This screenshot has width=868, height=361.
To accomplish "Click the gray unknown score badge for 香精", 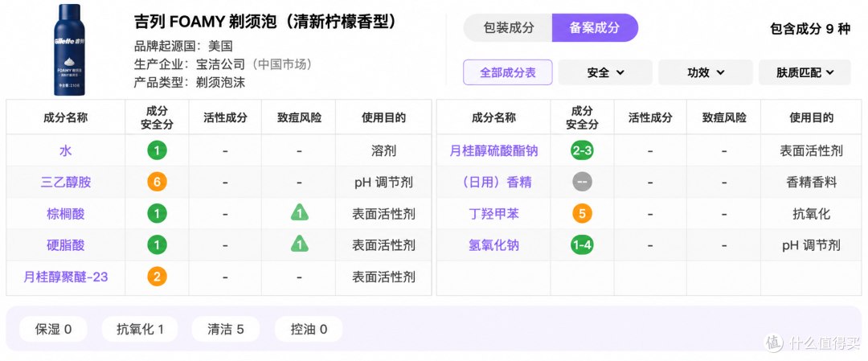I will [582, 182].
